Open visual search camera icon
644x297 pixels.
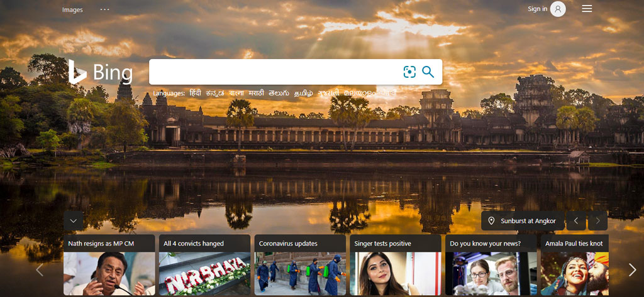tap(409, 72)
